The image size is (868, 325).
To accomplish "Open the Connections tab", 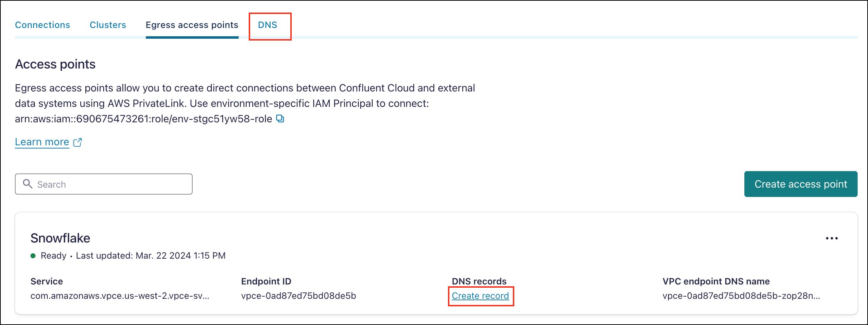I will (42, 25).
